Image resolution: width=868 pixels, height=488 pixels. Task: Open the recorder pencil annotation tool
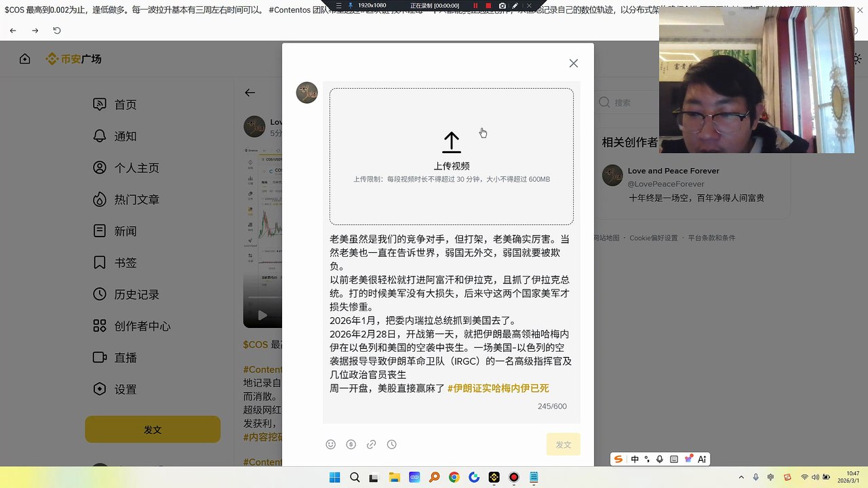(x=515, y=5)
